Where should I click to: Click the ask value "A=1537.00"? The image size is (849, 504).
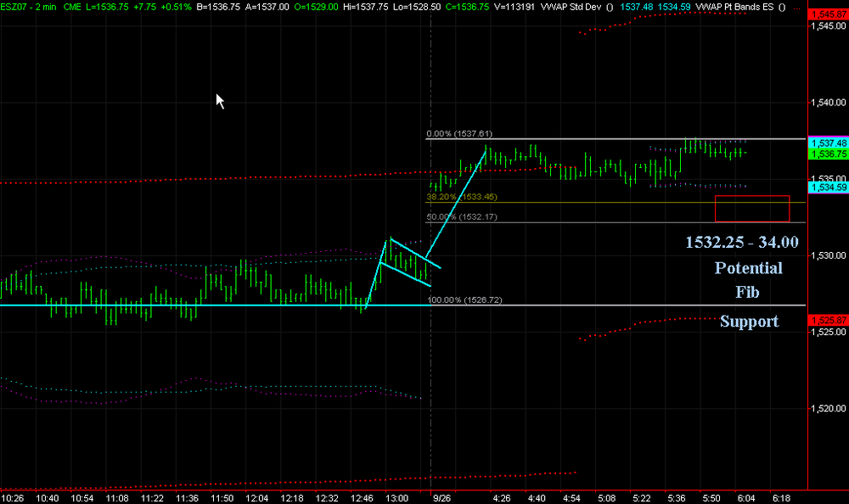pos(267,7)
